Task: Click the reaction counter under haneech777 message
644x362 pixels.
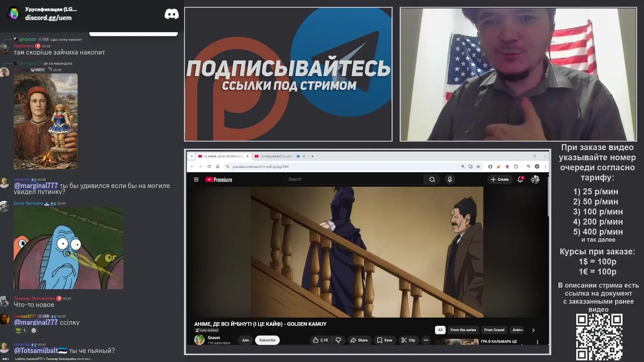Action: click(21, 330)
